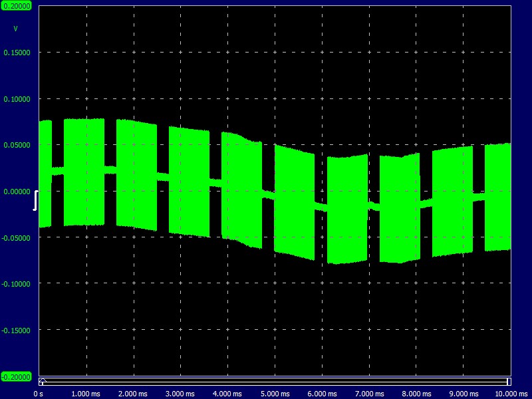
Task: Click the upper voltage limit box 0.20000
Action: pyautogui.click(x=16, y=6)
